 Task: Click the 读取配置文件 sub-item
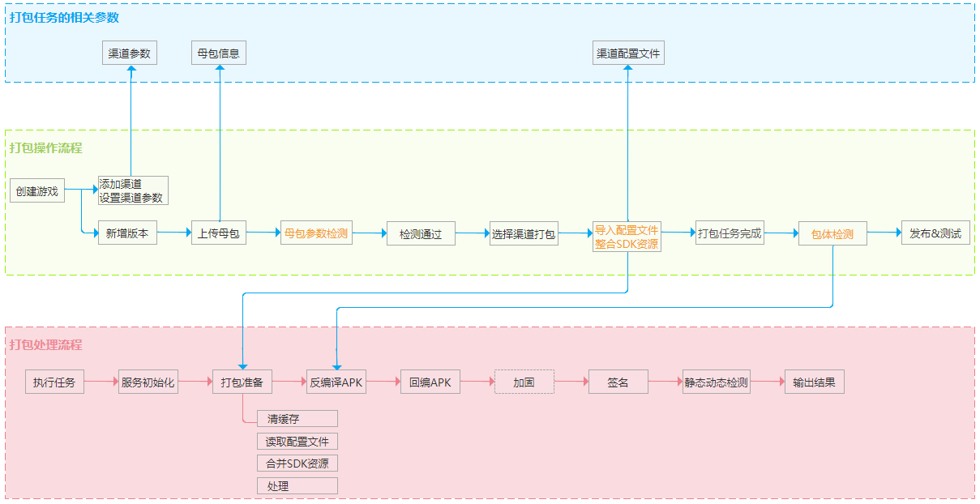pos(297,442)
